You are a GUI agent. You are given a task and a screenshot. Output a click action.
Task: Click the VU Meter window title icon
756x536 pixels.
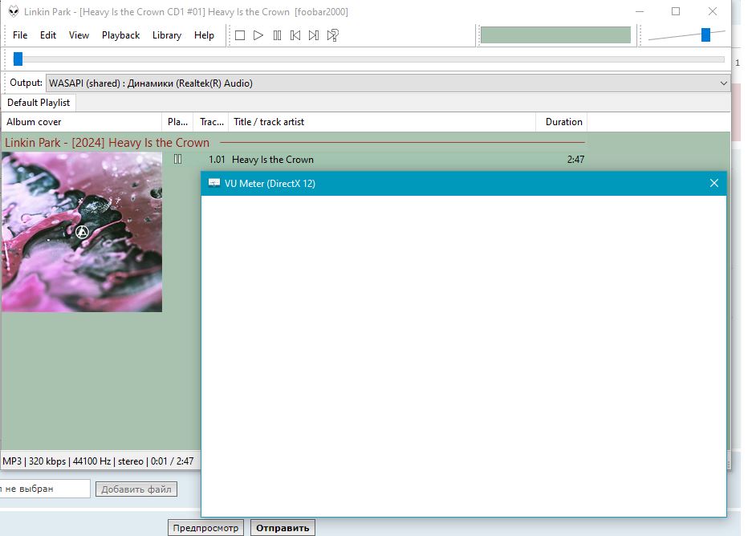[214, 183]
